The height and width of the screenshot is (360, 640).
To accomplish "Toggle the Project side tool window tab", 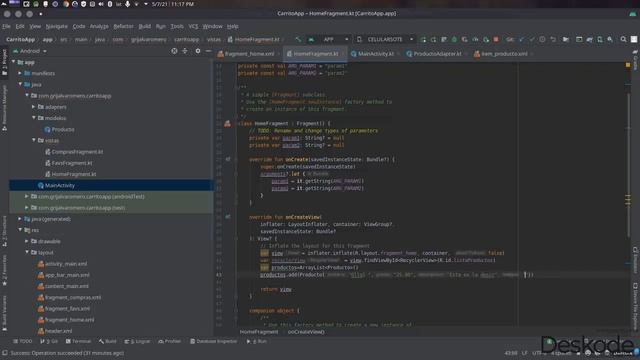I will point(4,62).
